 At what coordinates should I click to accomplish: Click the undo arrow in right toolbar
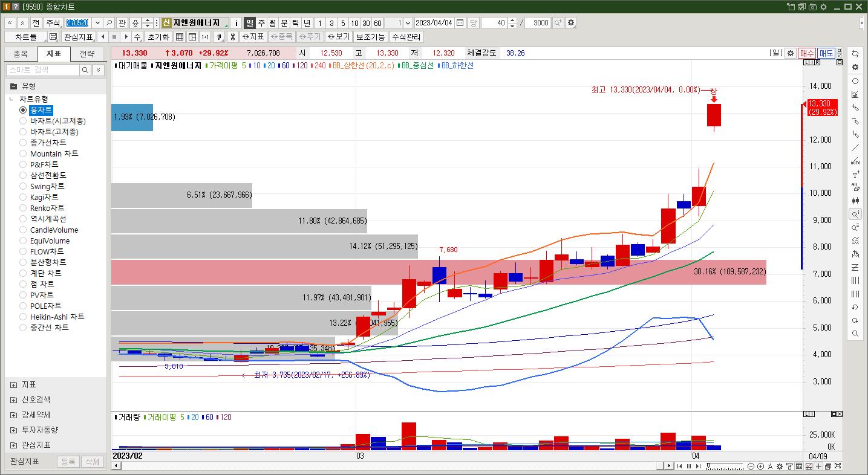pos(855,307)
